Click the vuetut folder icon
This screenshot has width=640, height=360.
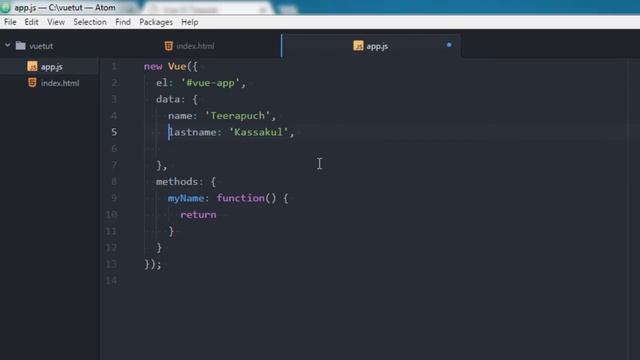20,46
